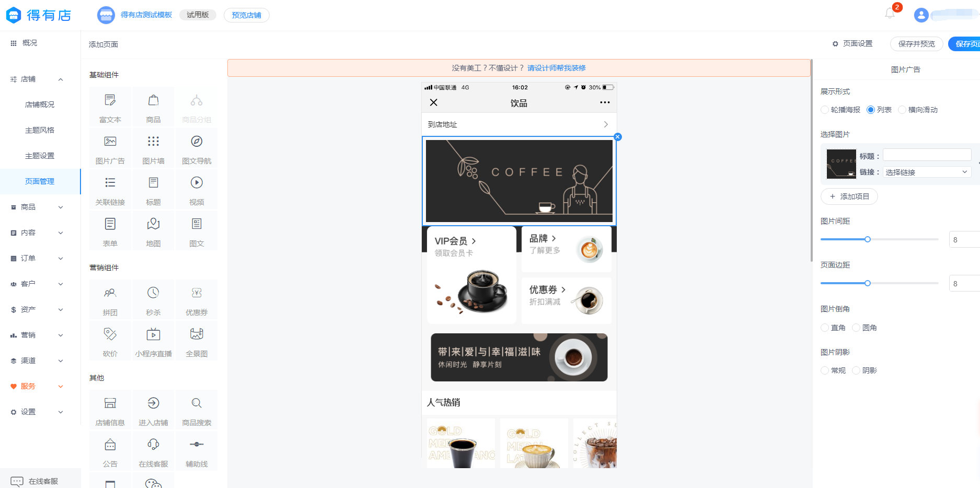Remove the selected coffee banner with the blue X
Screen dimensions: 980x488
tap(618, 137)
